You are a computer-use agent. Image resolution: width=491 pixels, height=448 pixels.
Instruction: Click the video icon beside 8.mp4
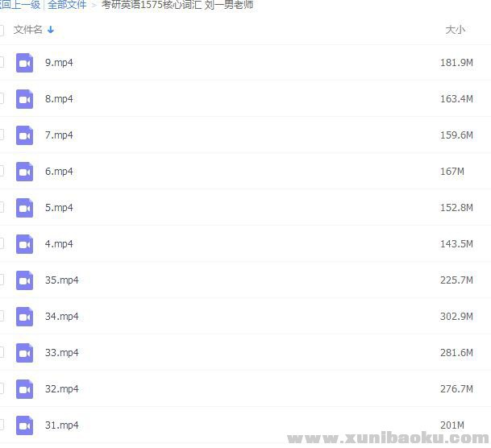point(24,99)
